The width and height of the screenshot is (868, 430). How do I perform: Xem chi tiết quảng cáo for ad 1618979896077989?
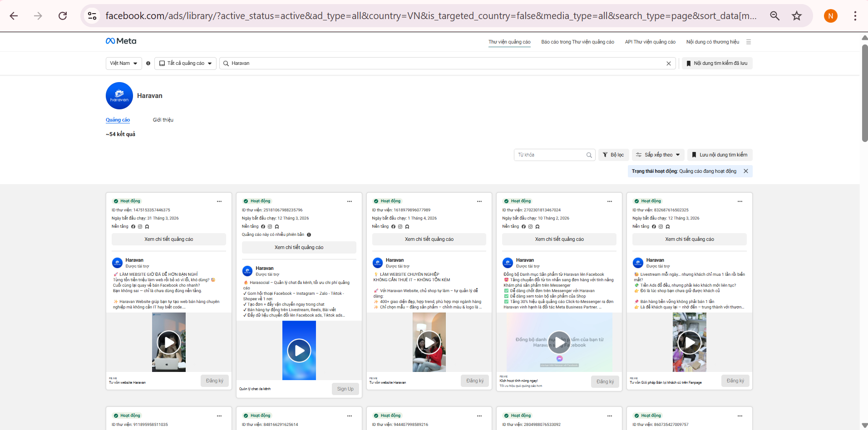click(x=429, y=239)
